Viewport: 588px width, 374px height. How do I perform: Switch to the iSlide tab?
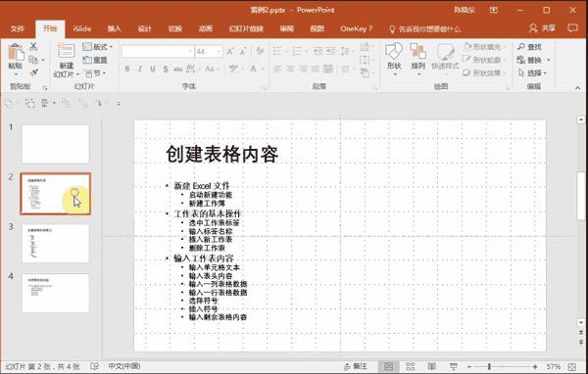click(82, 28)
